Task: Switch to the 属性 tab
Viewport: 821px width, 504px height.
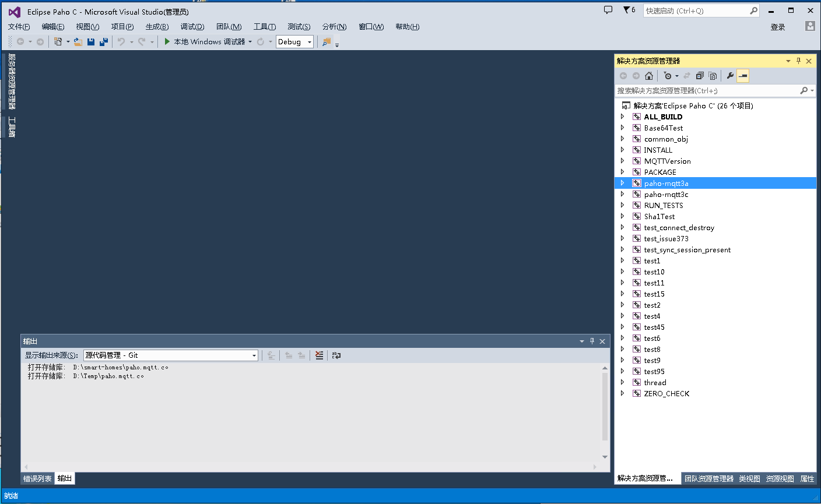Action: coord(807,478)
